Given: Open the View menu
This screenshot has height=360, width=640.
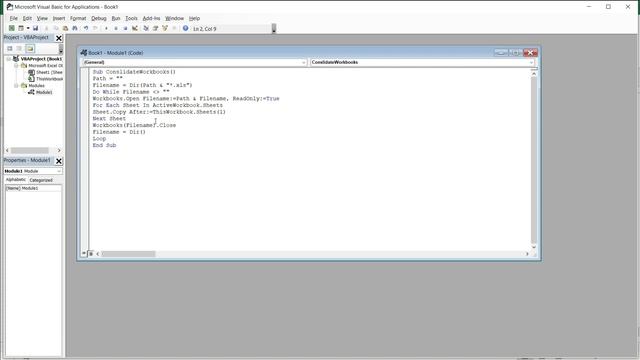Looking at the screenshot, I should (42, 18).
